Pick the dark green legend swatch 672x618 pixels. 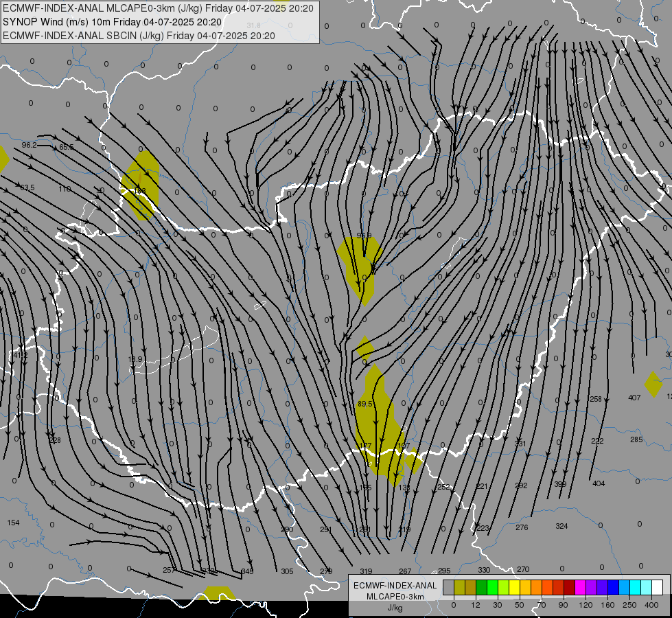point(481,587)
